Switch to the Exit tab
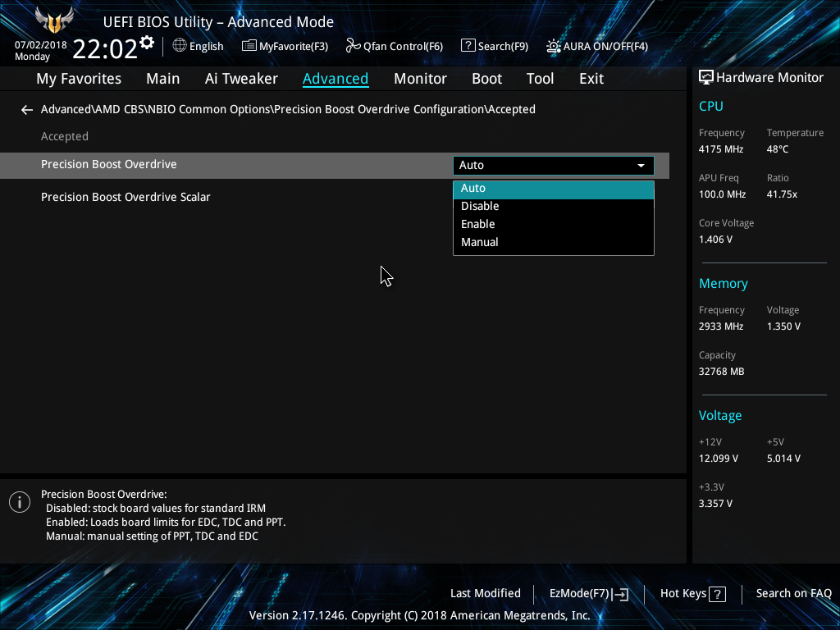 coord(591,79)
